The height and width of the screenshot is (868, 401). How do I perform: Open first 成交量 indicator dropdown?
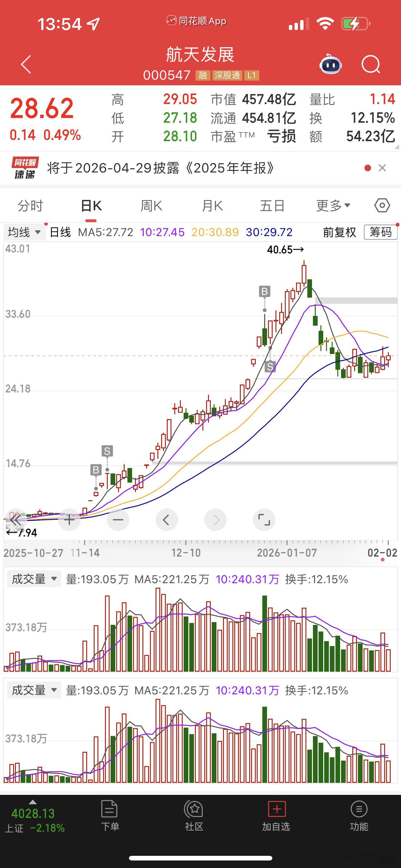(x=34, y=579)
